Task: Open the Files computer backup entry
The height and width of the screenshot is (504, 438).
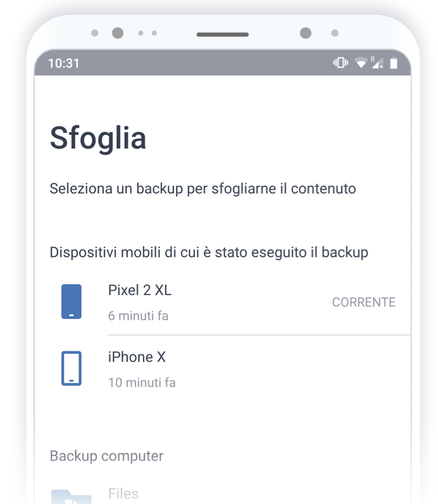Action: tap(123, 494)
